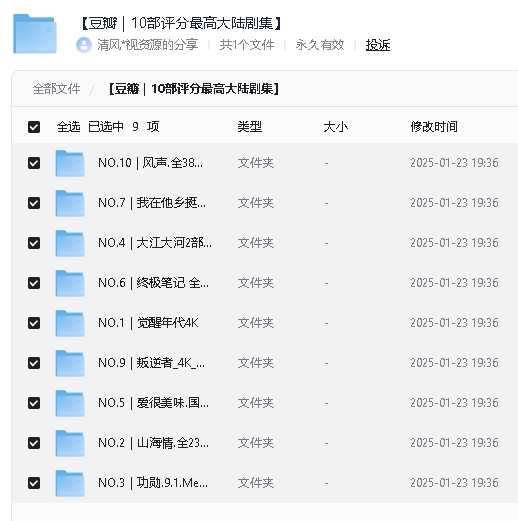Click the 清风*视资源的分享 sharer name
Screen dimensions: 518x521
point(148,45)
